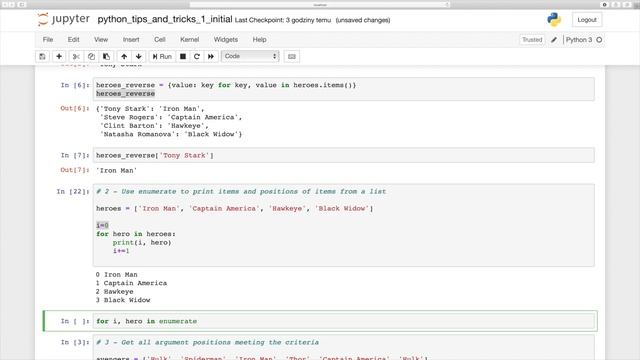Interrupt the kernel with the stop icon
This screenshot has height=360, width=640.
point(183,56)
